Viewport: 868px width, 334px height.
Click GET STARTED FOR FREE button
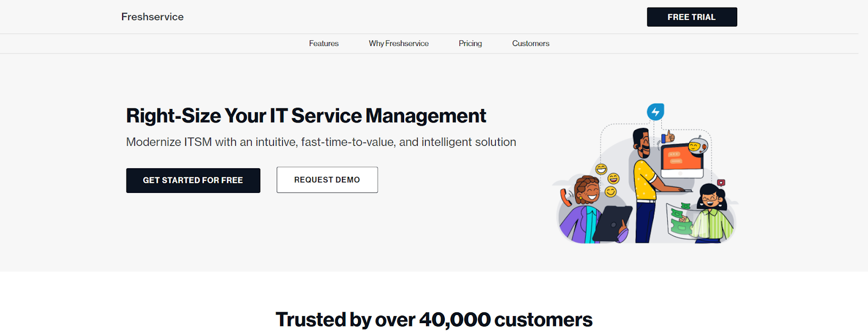pos(193,181)
